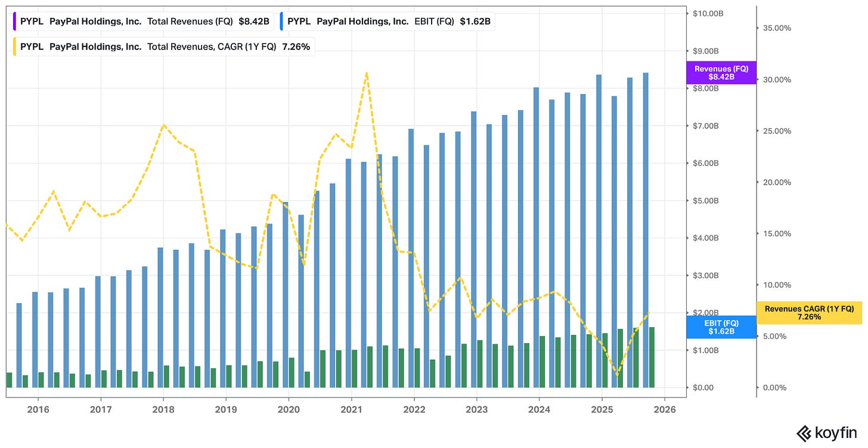Image resolution: width=868 pixels, height=448 pixels.
Task: Click the 2018 label on the time axis
Action: (163, 409)
